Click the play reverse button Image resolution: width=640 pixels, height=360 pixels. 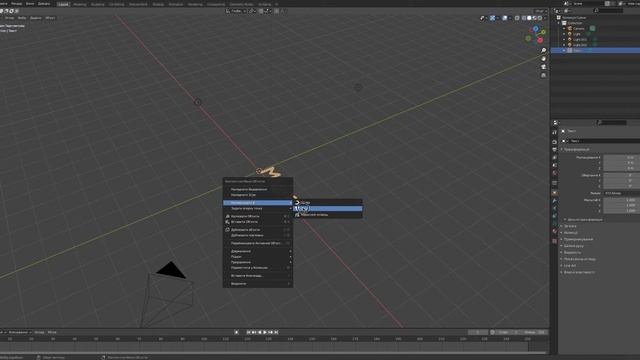[x=260, y=332]
